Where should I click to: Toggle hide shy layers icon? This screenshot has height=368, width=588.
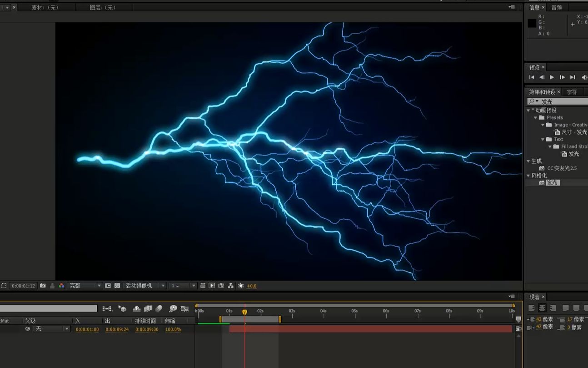[136, 308]
